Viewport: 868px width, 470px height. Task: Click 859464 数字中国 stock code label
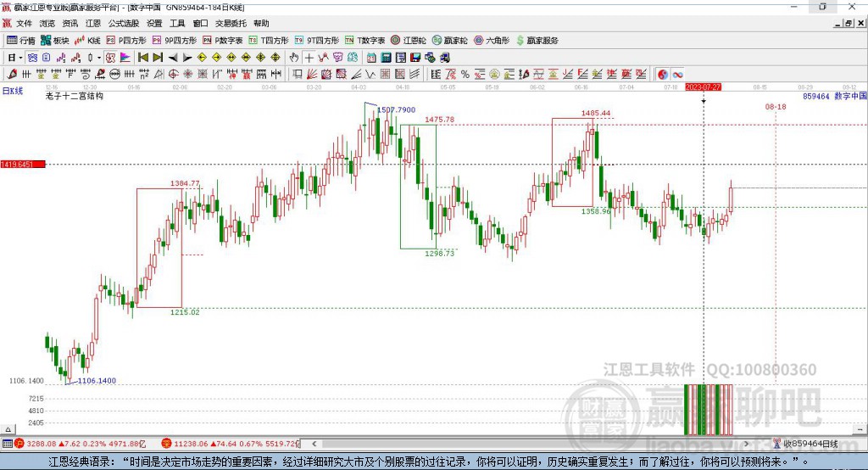tap(834, 96)
